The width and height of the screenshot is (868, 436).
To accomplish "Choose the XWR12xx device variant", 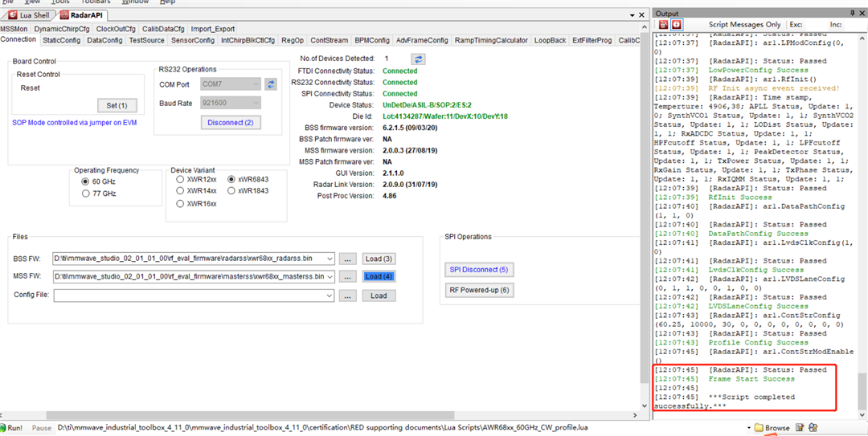I will 180,179.
